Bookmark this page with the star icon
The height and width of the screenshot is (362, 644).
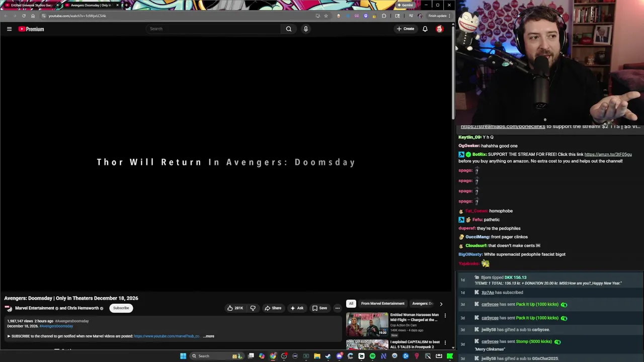coord(326,16)
